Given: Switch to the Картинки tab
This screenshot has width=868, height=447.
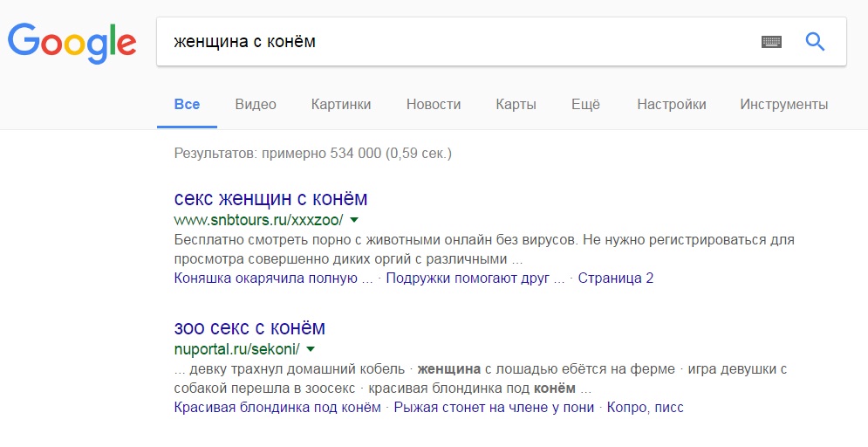Looking at the screenshot, I should 341,104.
